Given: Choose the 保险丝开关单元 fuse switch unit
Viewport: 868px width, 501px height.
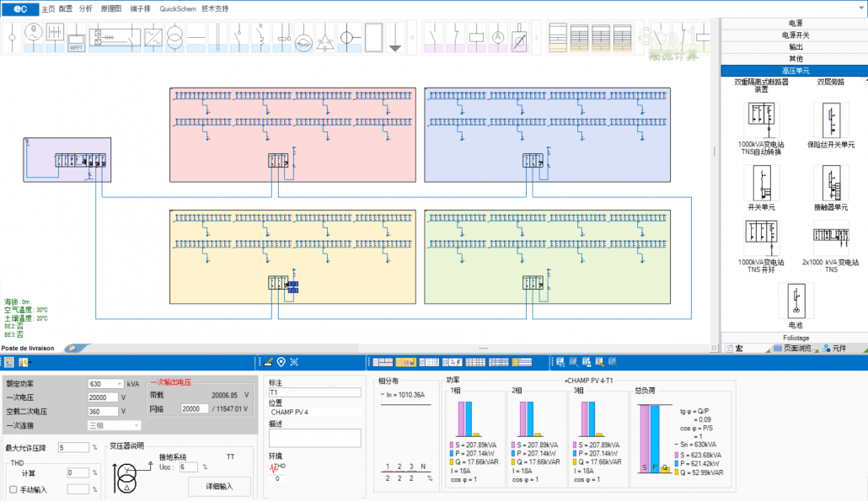Looking at the screenshot, I should (x=831, y=120).
